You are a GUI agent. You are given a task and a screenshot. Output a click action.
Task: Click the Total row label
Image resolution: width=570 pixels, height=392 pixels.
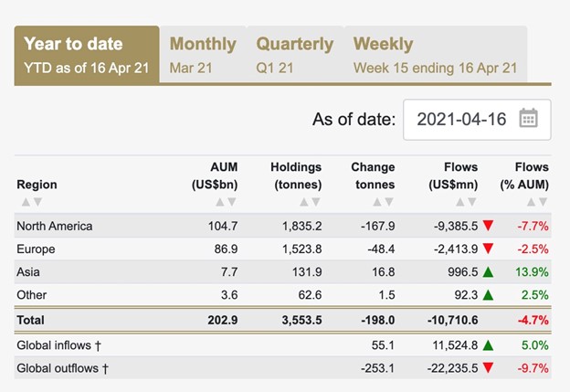[30, 320]
